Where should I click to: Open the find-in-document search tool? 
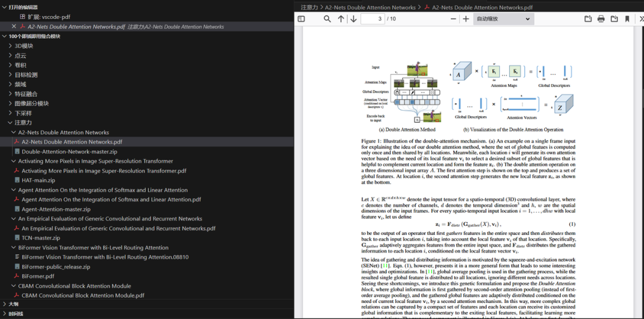pos(327,19)
